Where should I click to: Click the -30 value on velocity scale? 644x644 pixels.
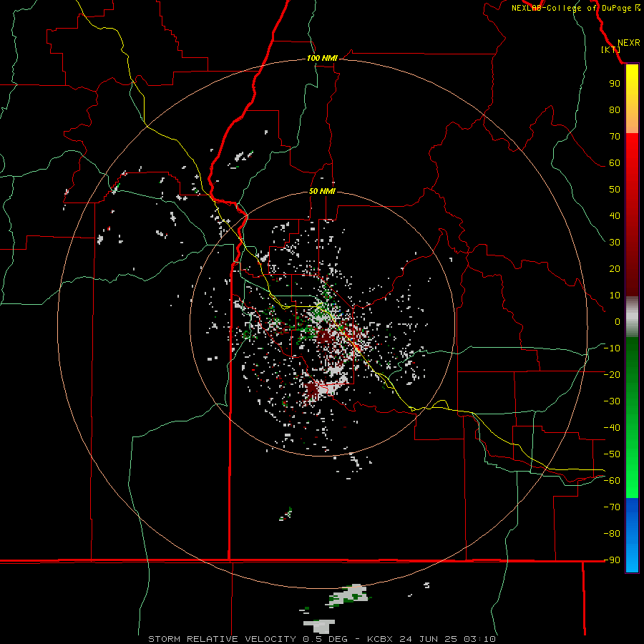tap(612, 401)
